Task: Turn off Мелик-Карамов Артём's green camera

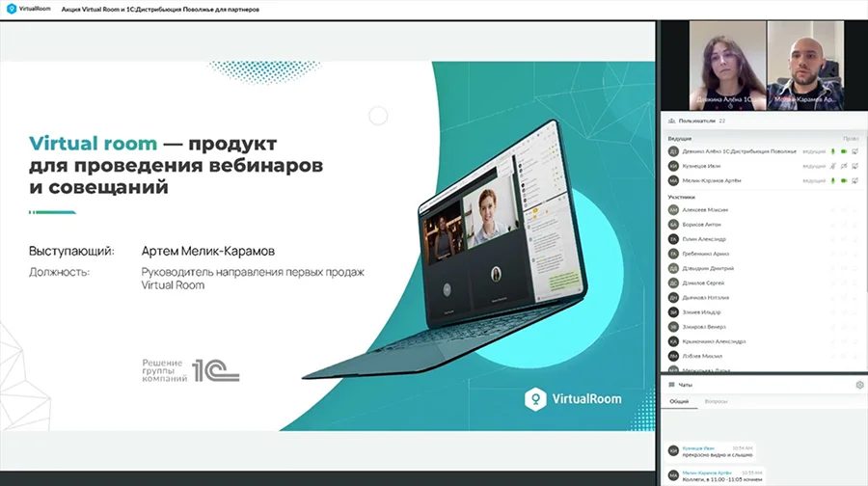Action: pyautogui.click(x=844, y=180)
